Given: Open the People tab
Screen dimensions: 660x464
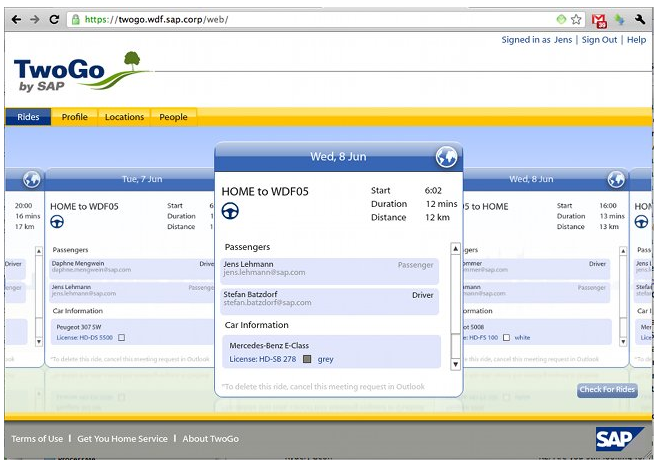Looking at the screenshot, I should (173, 117).
